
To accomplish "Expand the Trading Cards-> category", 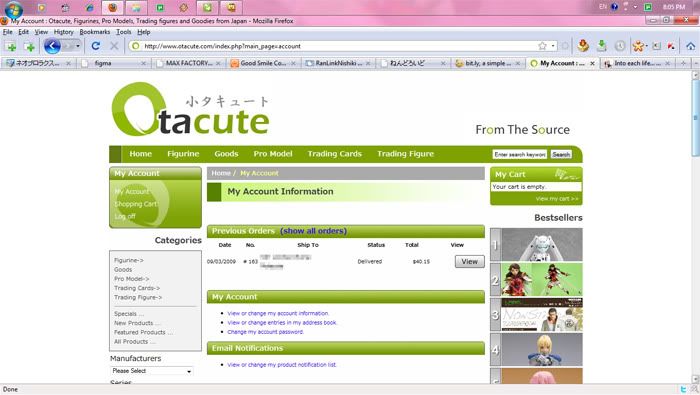I will pos(137,288).
